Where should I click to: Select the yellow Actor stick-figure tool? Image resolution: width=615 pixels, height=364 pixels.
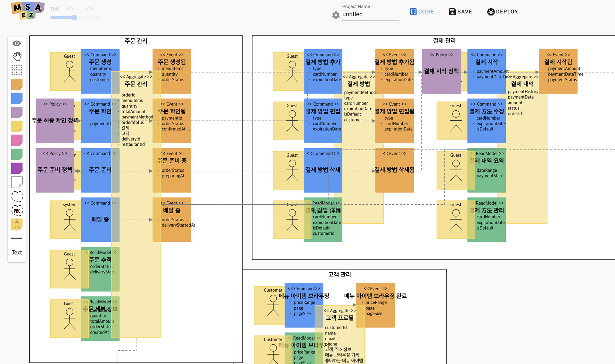tap(17, 224)
